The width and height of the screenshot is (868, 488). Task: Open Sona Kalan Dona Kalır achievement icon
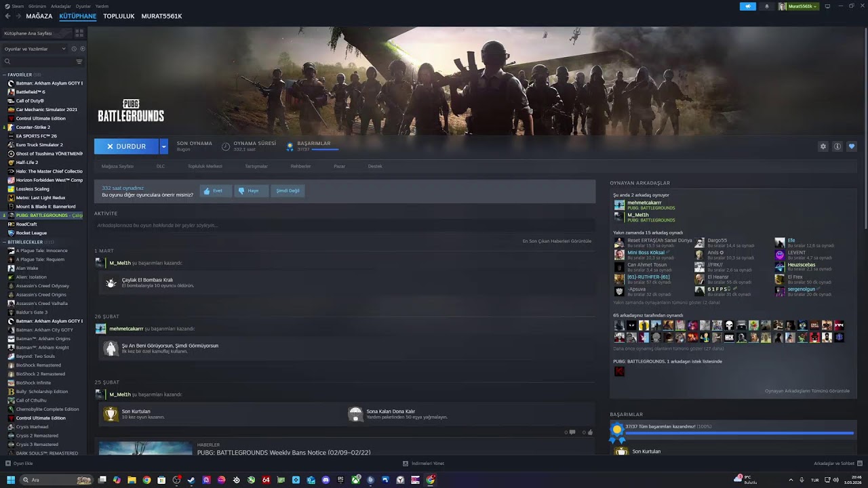pyautogui.click(x=355, y=414)
